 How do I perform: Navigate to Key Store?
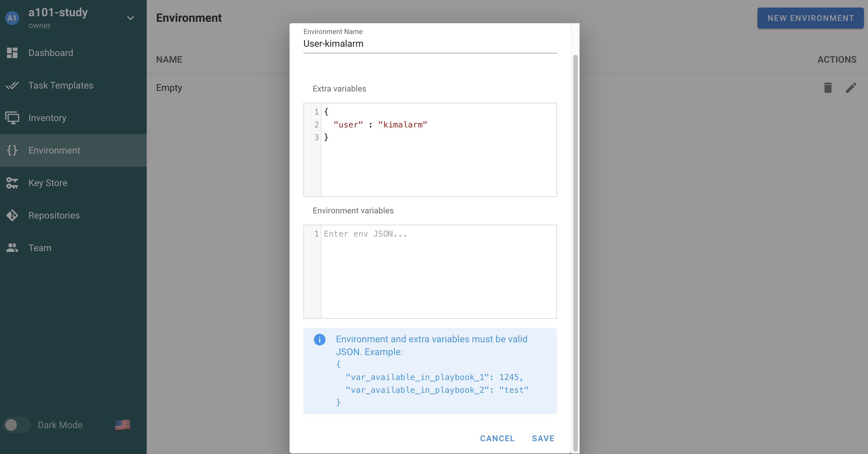73,183
